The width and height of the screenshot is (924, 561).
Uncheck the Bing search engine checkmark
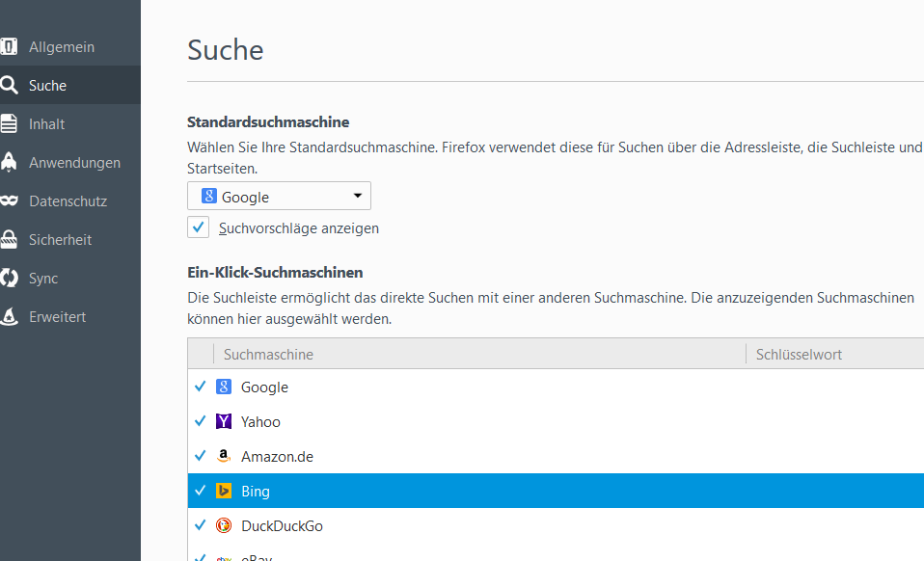201,491
